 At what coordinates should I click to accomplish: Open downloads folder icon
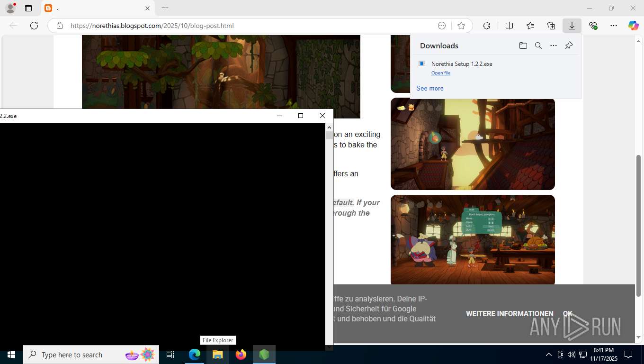[x=523, y=45]
